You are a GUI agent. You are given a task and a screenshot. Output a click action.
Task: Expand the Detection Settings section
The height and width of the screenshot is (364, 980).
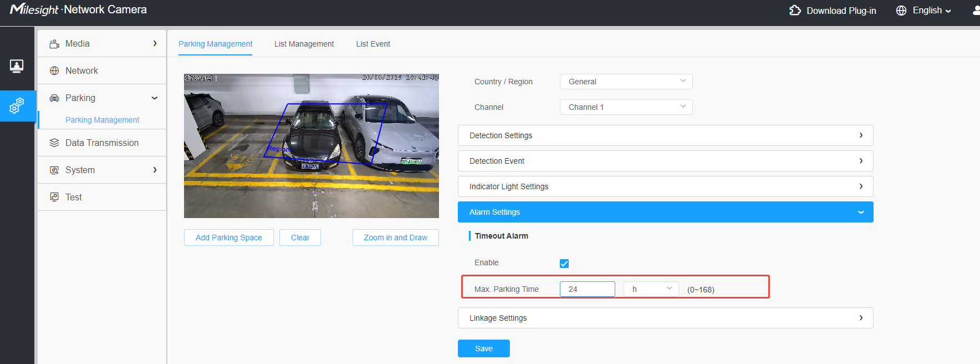(666, 135)
